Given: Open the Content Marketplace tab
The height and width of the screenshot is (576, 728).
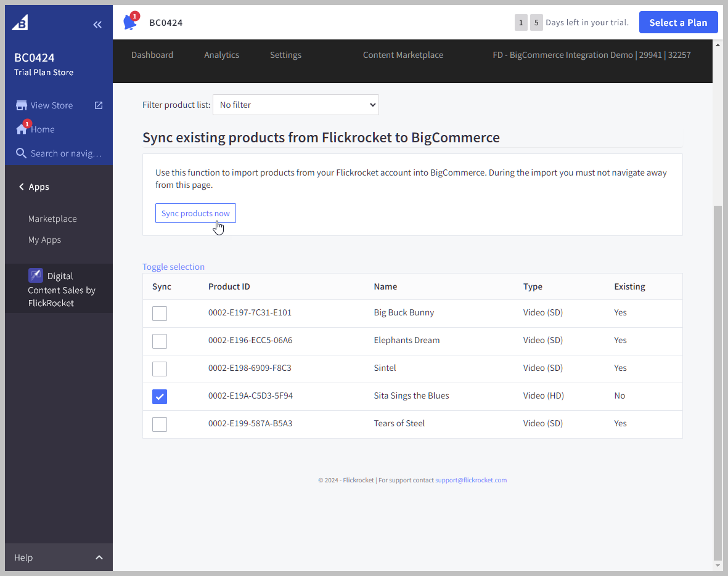Looking at the screenshot, I should (x=403, y=55).
